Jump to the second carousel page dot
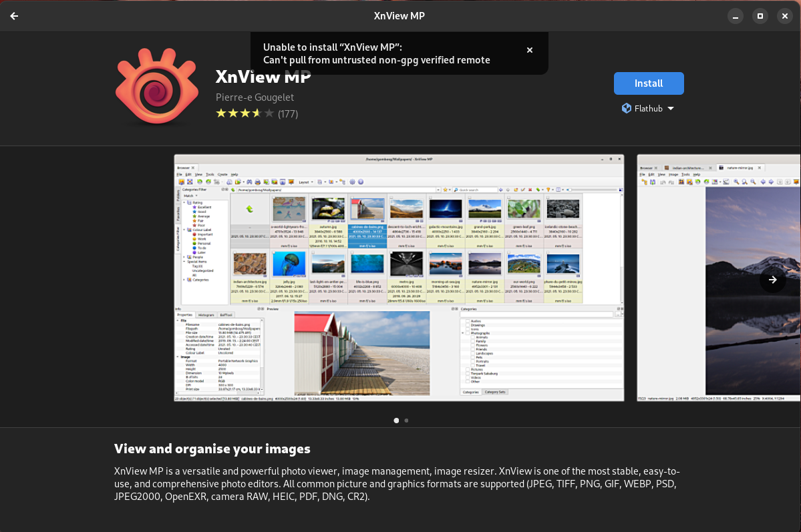 pyautogui.click(x=406, y=421)
